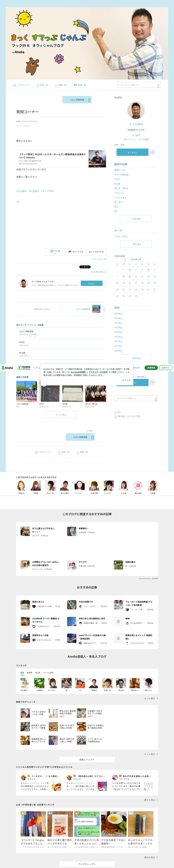This screenshot has width=174, height=868.
Task: Select the 急上昇 ranking tab
Action: coord(38,673)
